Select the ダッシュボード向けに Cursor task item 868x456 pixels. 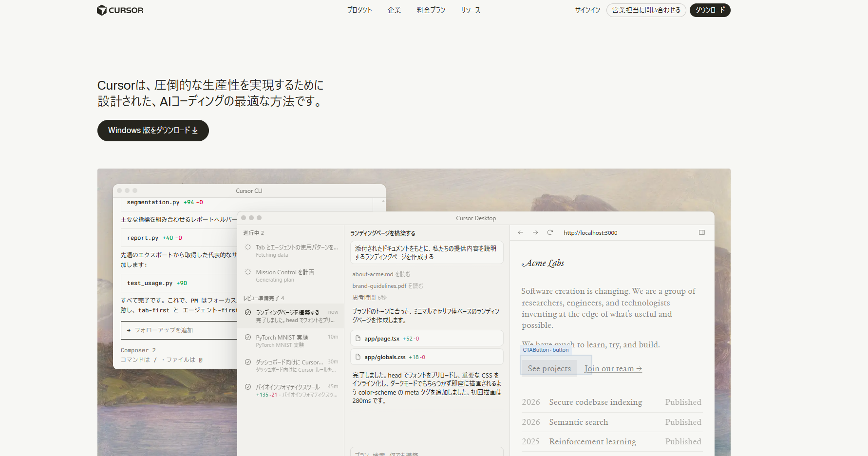click(x=291, y=365)
